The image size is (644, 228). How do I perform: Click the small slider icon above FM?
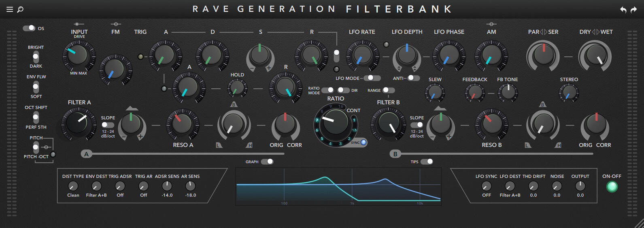116,24
